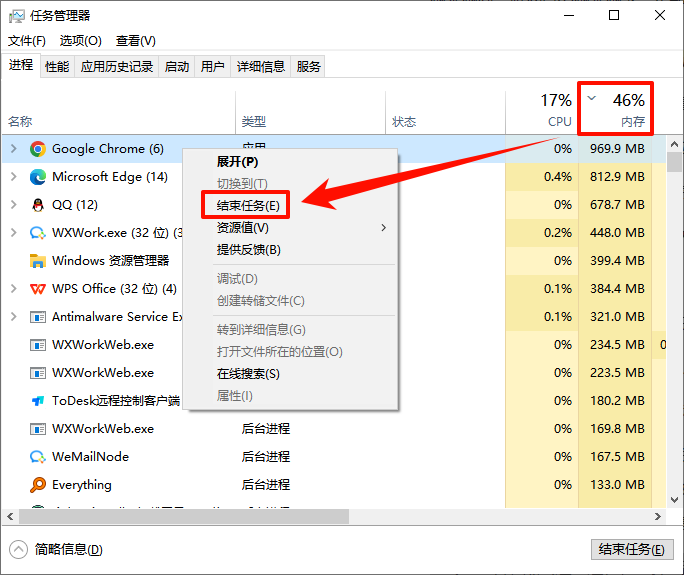This screenshot has width=684, height=575.
Task: Click icon of WXWorkWeb.exe using 169.8 MB
Action: tap(38, 429)
